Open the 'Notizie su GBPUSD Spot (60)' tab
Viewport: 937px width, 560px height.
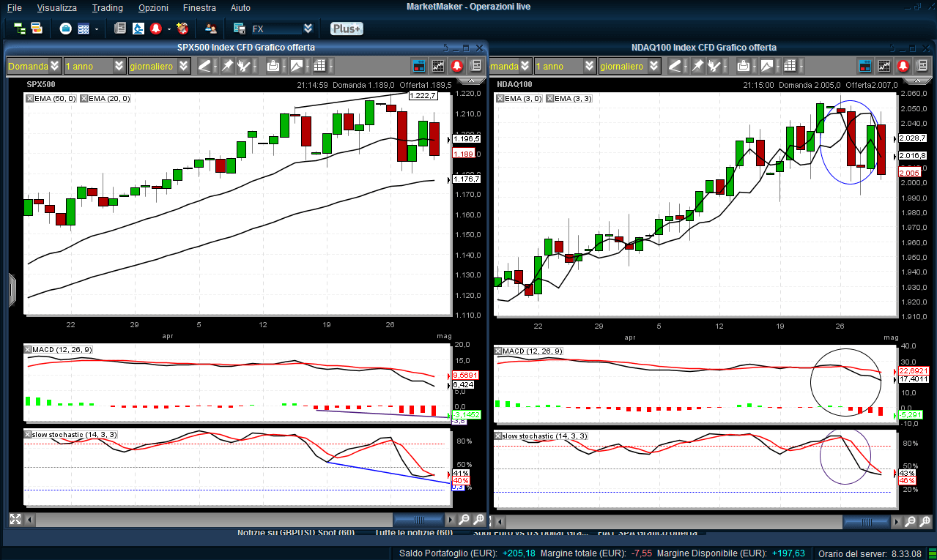click(296, 533)
